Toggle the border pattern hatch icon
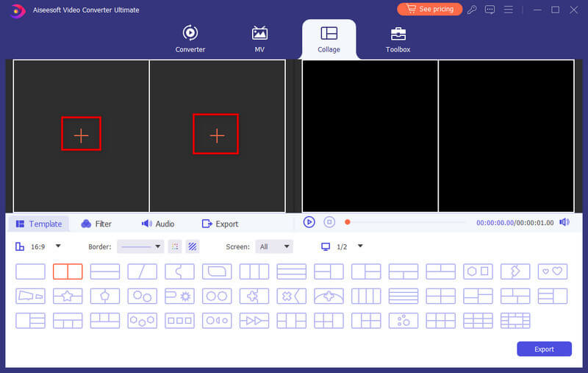Image resolution: width=588 pixels, height=373 pixels. point(193,246)
